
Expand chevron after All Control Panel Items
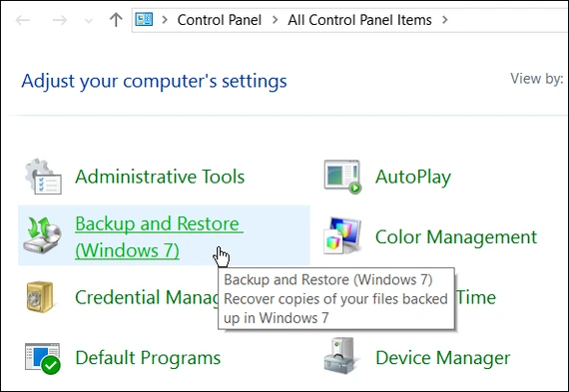pyautogui.click(x=445, y=20)
